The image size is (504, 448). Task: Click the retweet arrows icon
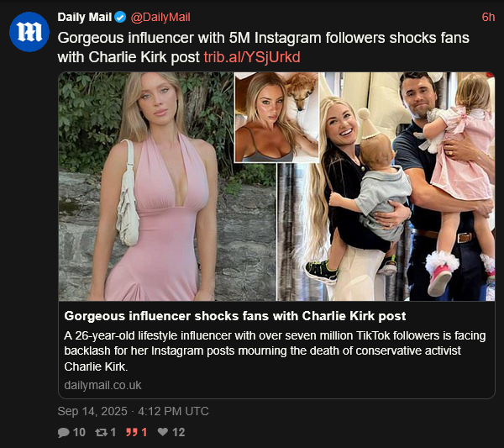point(102,432)
